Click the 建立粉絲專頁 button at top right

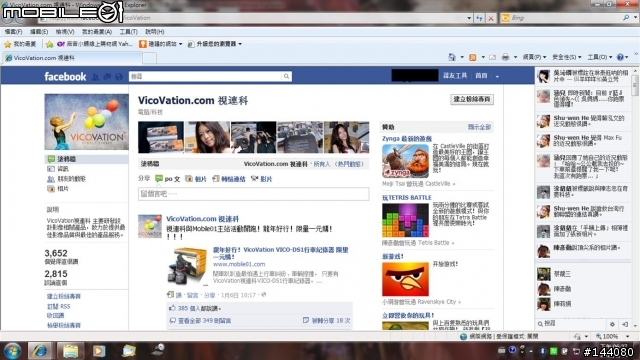pyautogui.click(x=472, y=99)
